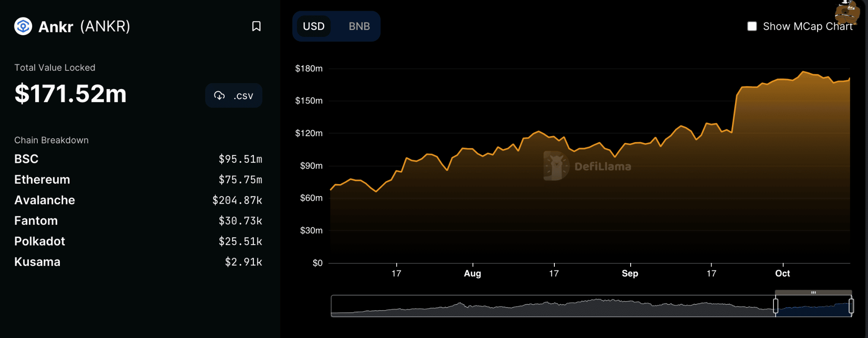This screenshot has height=338, width=868.
Task: Click the BSC chain row label
Action: (26, 159)
